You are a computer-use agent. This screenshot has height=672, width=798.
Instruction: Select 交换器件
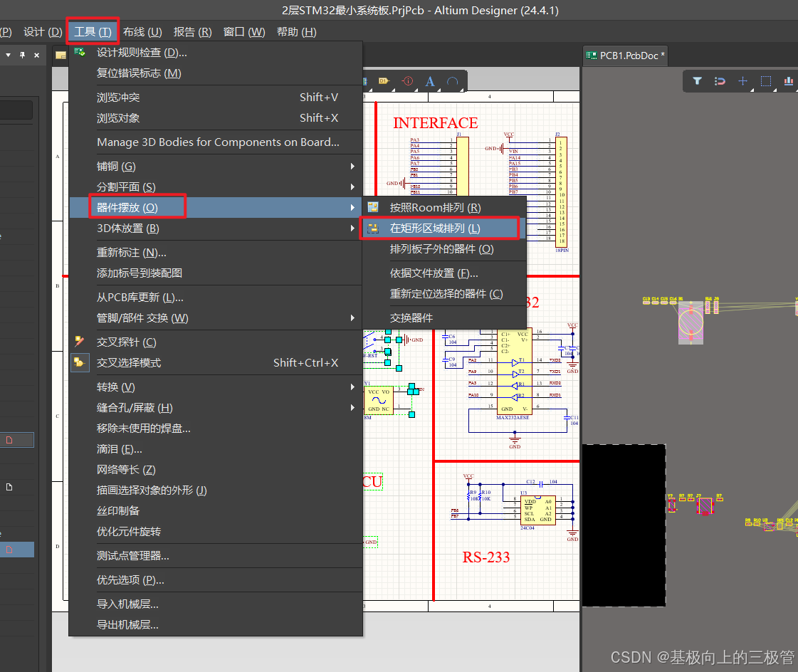pyautogui.click(x=443, y=317)
